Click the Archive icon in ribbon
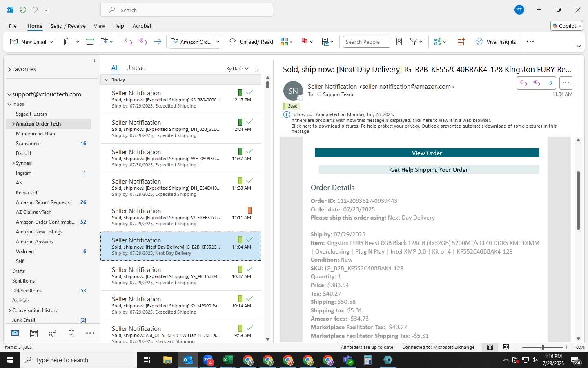 point(90,42)
